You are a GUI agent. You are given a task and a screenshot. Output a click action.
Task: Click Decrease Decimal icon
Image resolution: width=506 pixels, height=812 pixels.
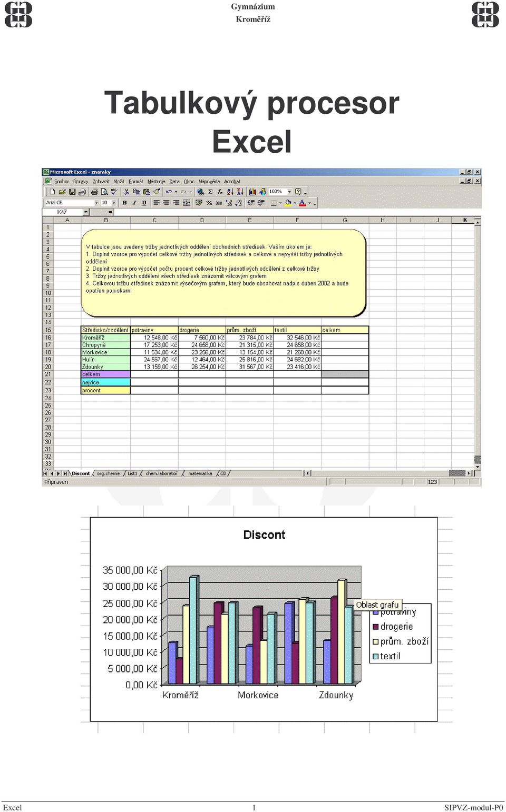click(x=239, y=203)
